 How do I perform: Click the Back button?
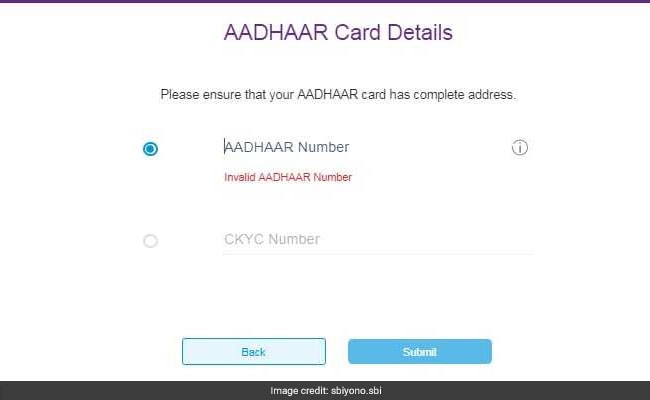[254, 352]
